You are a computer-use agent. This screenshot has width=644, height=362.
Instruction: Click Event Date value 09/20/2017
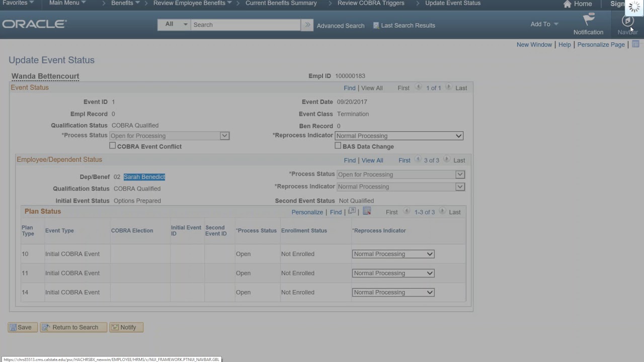pyautogui.click(x=352, y=102)
